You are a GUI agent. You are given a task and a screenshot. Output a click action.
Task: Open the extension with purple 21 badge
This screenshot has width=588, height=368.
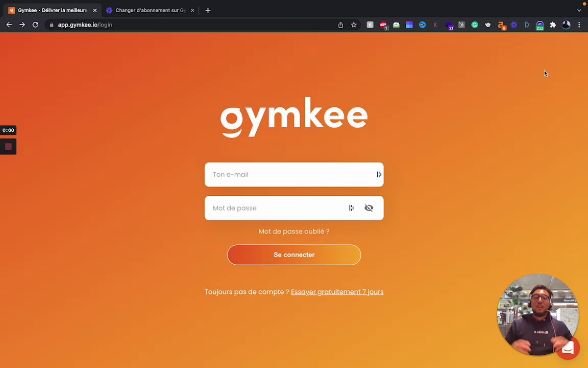click(449, 26)
